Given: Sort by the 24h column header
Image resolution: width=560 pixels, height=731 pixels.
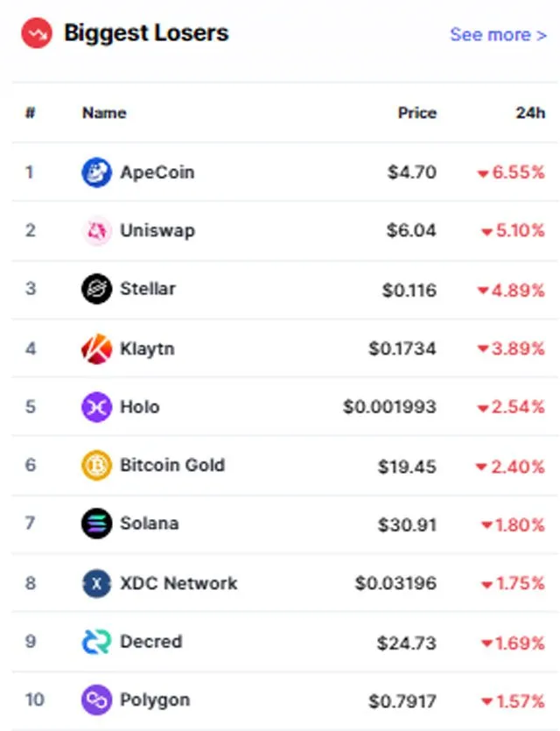Looking at the screenshot, I should coord(530,113).
